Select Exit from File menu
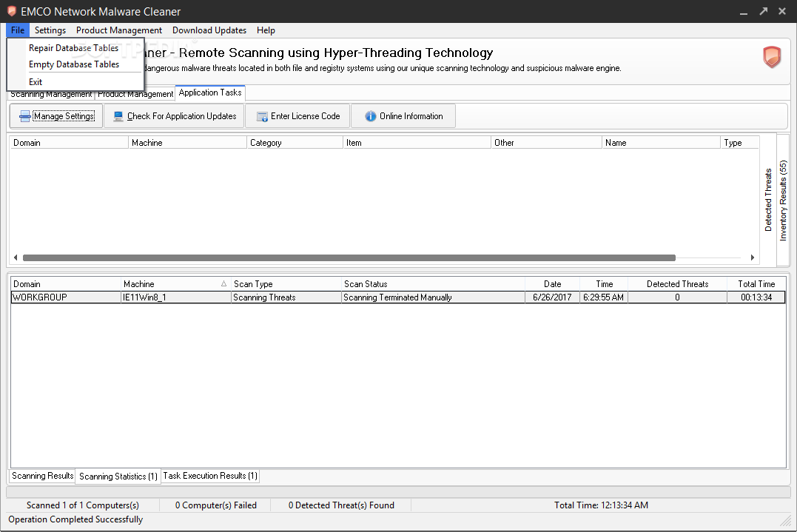This screenshot has width=797, height=532. pos(75,82)
